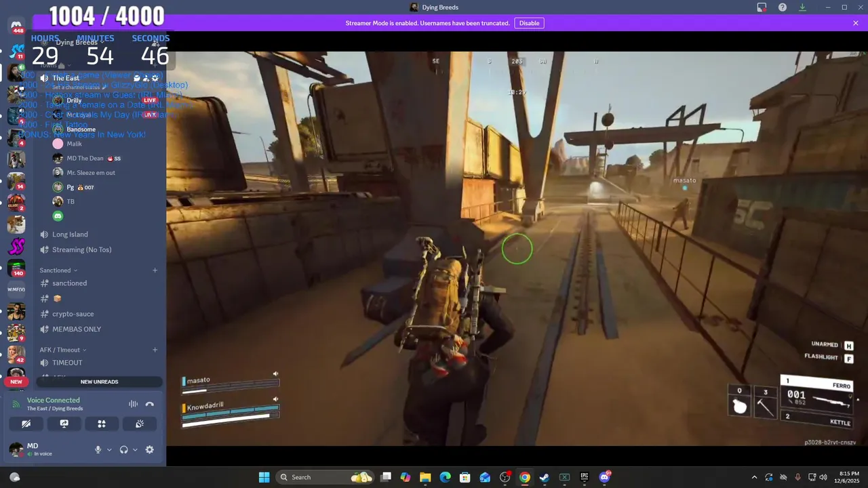Open the server icon with 42 badge
Viewport: 868px width, 488px height.
(x=16, y=354)
